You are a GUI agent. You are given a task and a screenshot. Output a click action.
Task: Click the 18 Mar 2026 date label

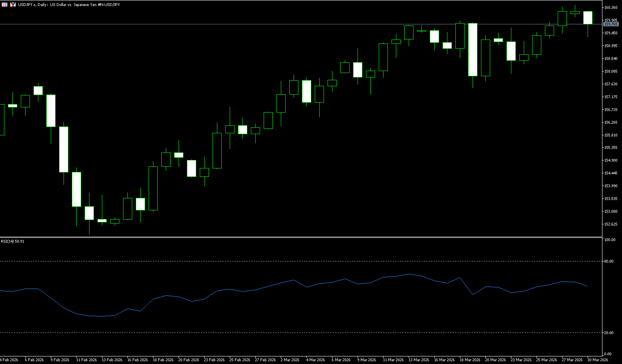[x=470, y=360]
